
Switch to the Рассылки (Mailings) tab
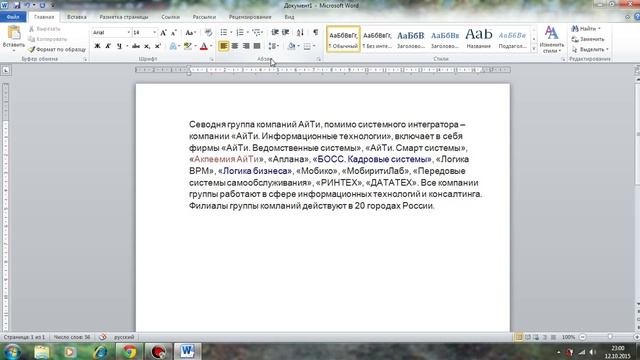click(x=204, y=17)
